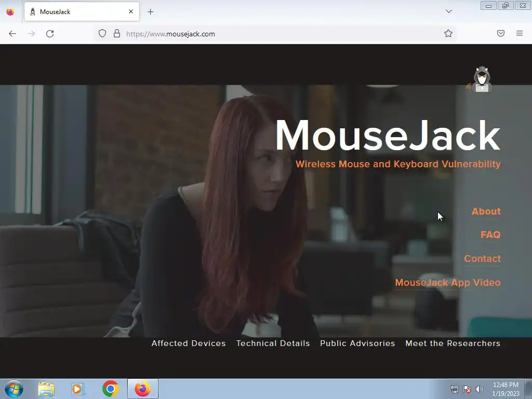Image resolution: width=532 pixels, height=399 pixels.
Task: Restore down the Firefox window
Action: click(506, 5)
